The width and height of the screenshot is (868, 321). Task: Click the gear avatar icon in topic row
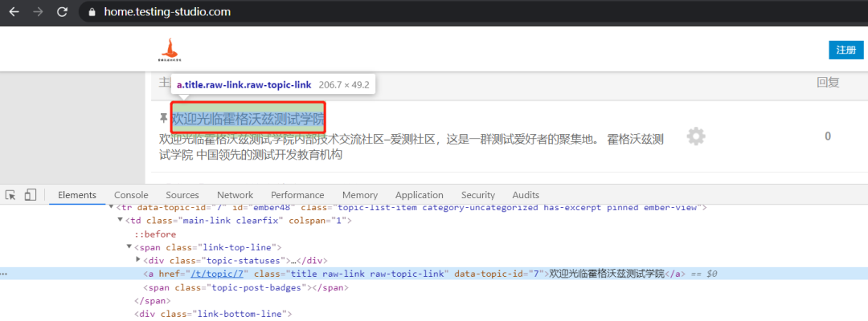pyautogui.click(x=696, y=136)
